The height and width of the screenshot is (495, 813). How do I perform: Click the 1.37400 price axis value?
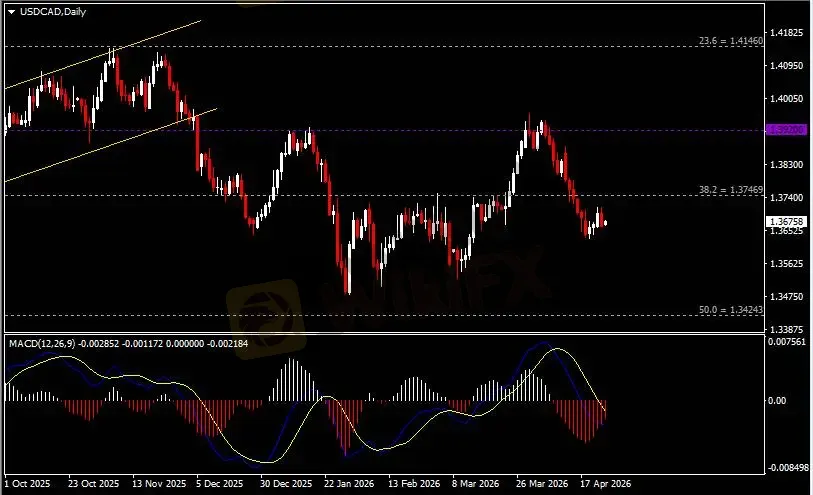(787, 197)
